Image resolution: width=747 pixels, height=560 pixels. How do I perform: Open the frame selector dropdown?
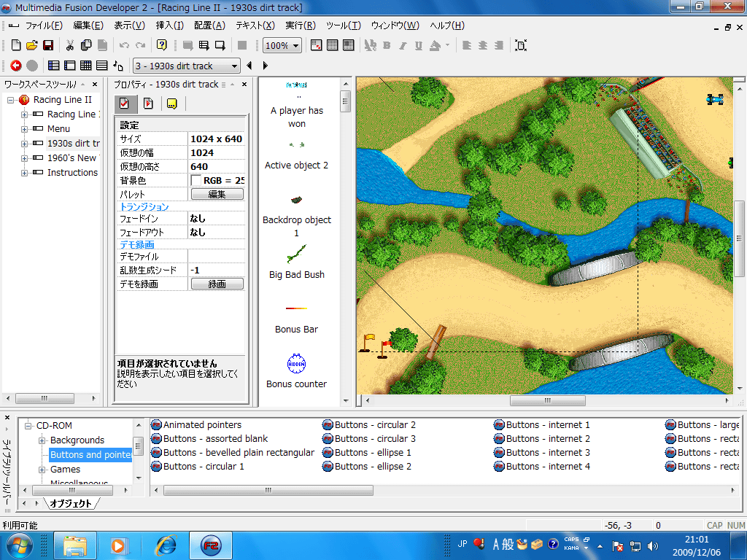tap(234, 66)
